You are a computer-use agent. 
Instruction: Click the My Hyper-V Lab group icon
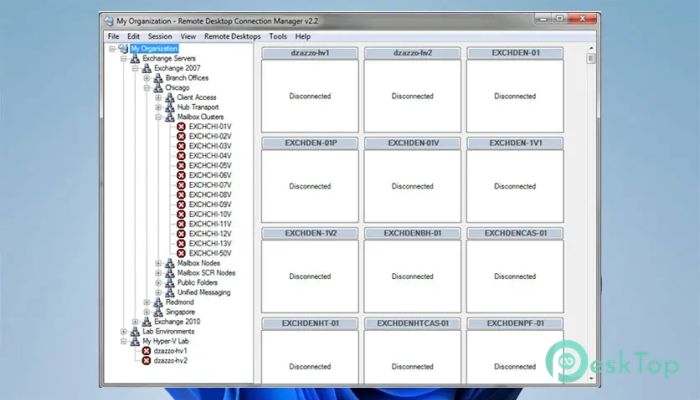[x=135, y=341]
